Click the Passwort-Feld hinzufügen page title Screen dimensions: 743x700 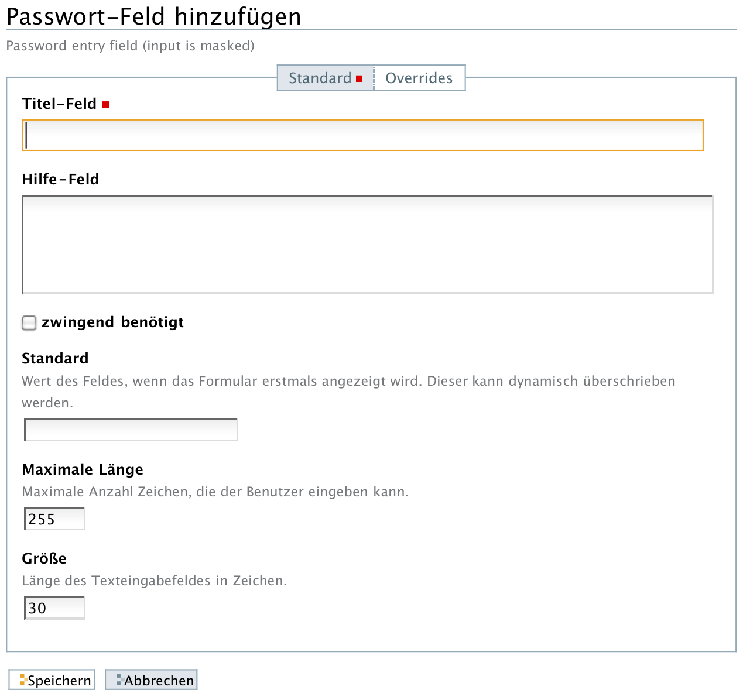(154, 16)
